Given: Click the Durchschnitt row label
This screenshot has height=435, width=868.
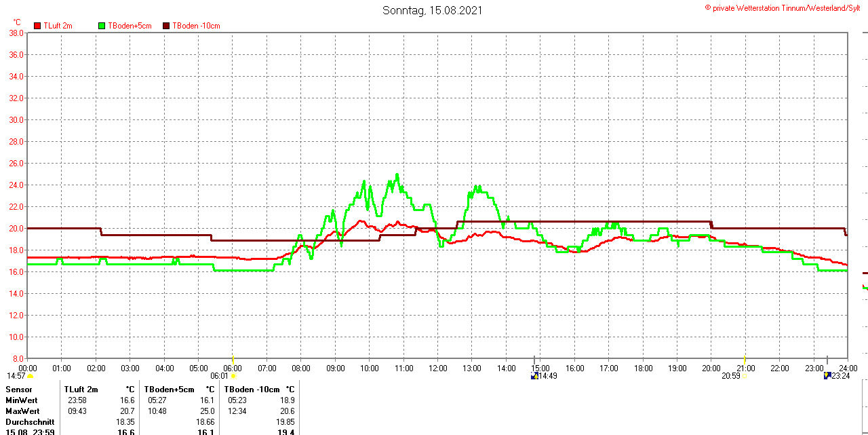Looking at the screenshot, I should tap(30, 422).
